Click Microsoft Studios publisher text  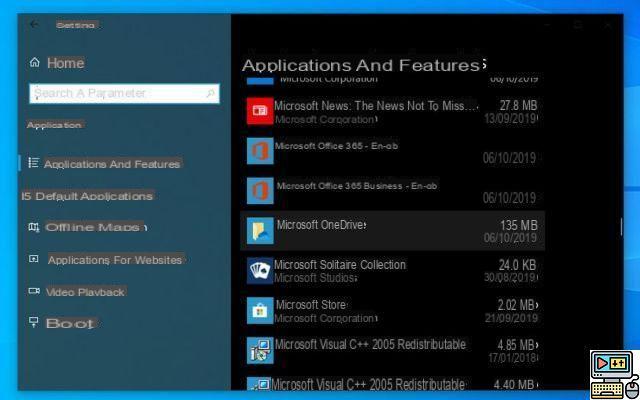point(315,278)
